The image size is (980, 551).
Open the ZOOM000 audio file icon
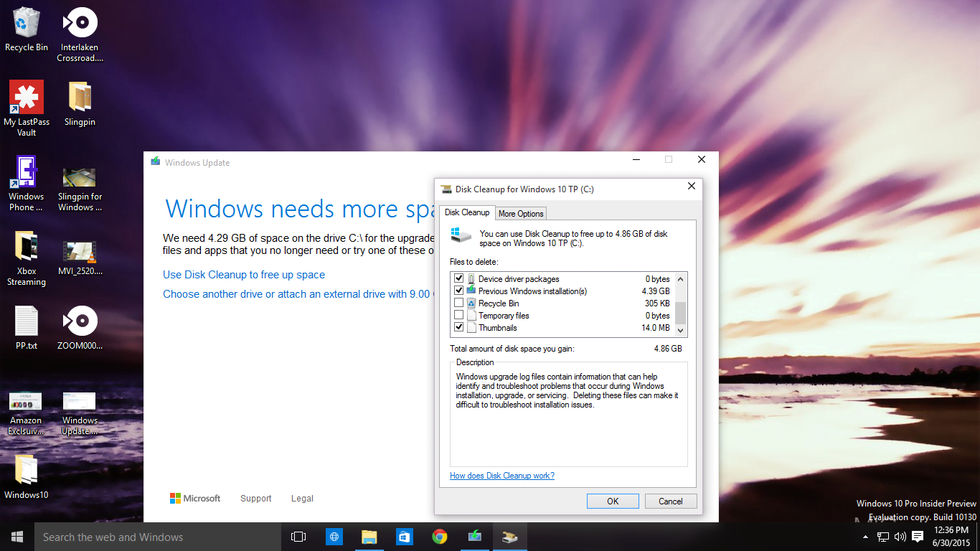[x=80, y=328]
